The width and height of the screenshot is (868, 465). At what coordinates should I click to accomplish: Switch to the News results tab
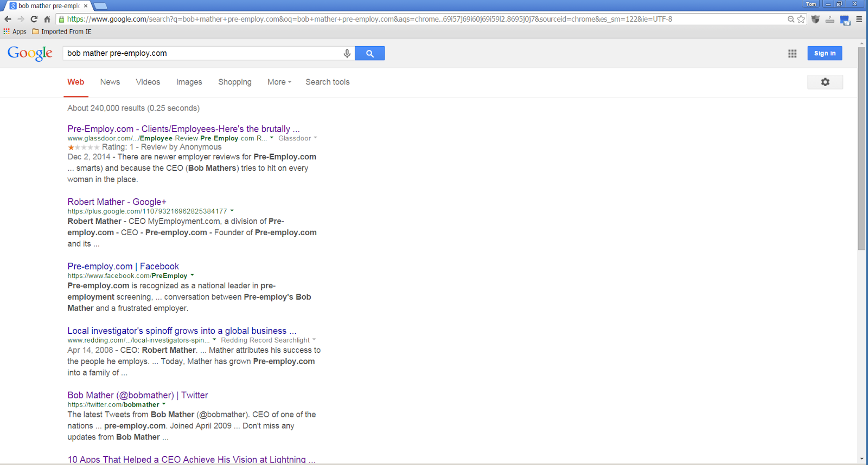point(110,82)
